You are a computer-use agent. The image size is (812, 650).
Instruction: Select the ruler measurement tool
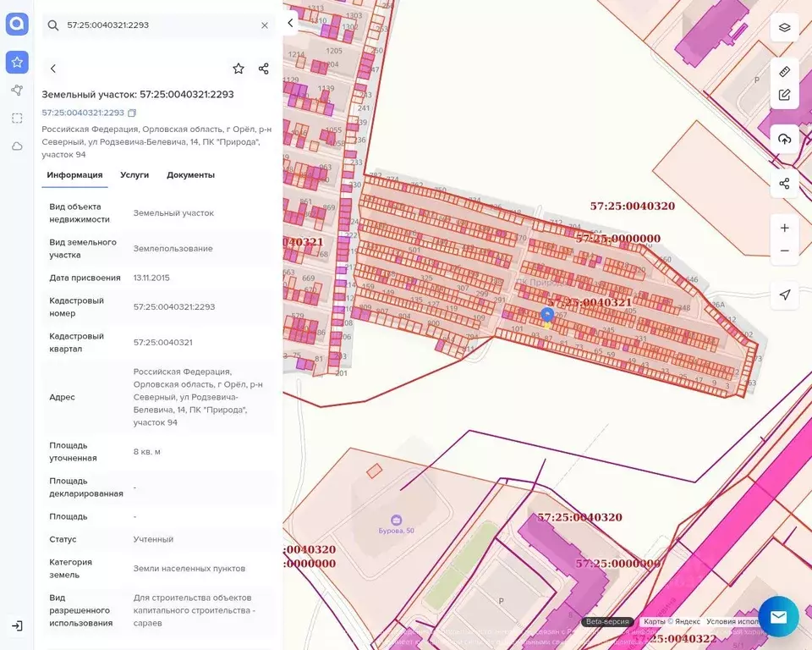(x=784, y=72)
